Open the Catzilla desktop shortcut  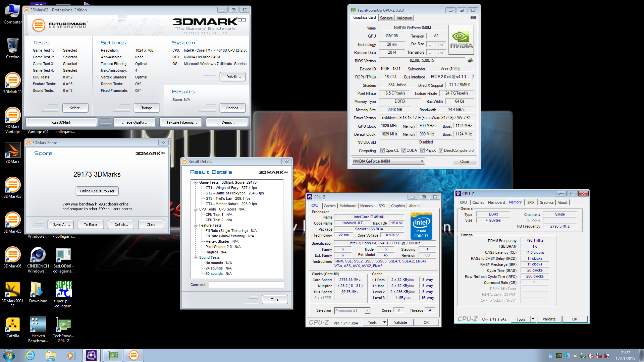point(12,327)
